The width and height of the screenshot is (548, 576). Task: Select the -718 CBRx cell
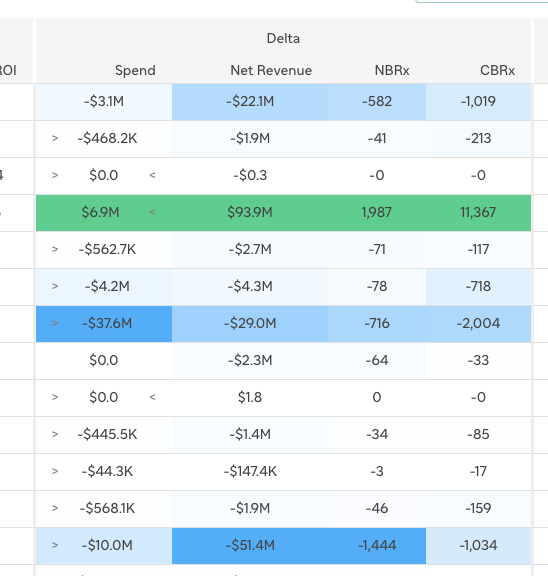478,286
